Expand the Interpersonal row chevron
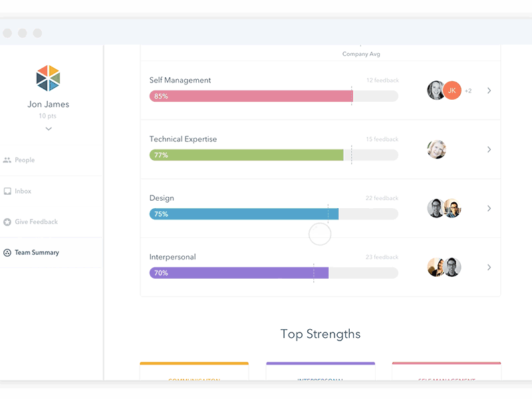532x399 pixels. (x=489, y=267)
